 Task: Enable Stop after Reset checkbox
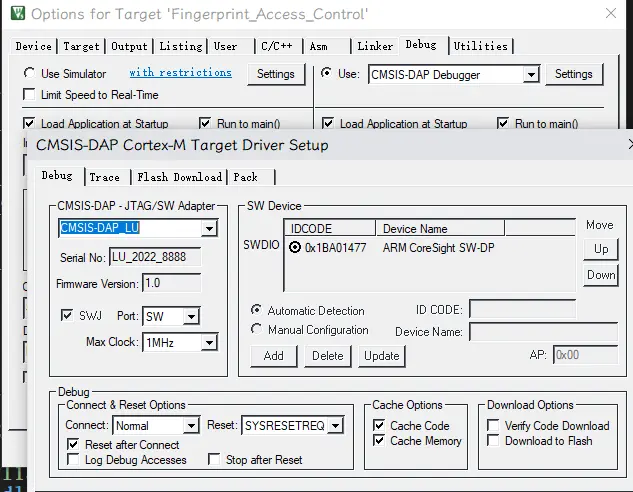click(214, 460)
